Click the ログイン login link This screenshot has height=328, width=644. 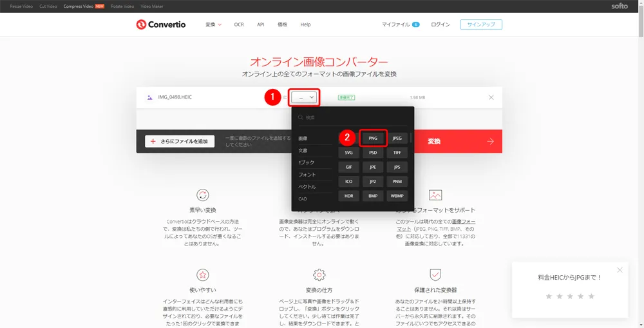tap(440, 24)
